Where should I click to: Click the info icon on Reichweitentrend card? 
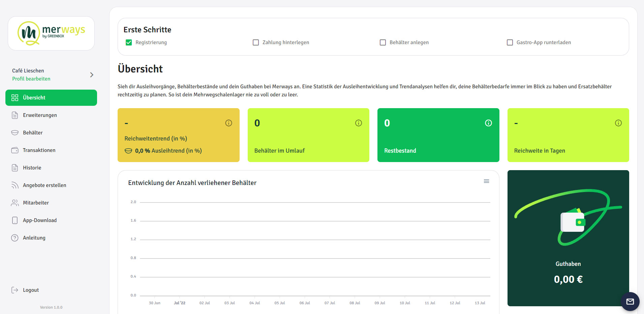click(x=228, y=123)
